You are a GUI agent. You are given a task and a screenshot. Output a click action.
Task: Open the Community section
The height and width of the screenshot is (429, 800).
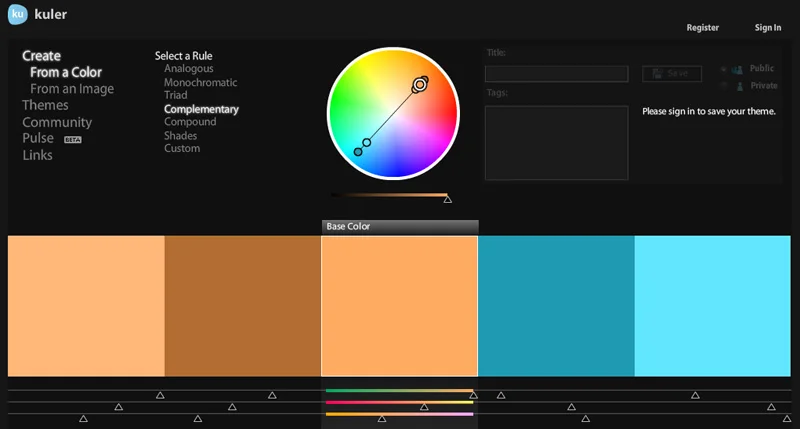tap(57, 122)
